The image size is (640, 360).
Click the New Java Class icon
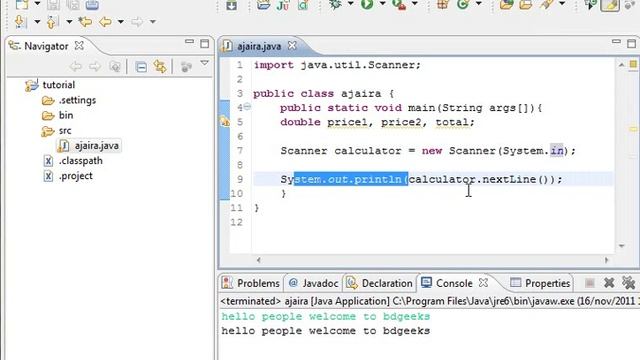click(463, 4)
